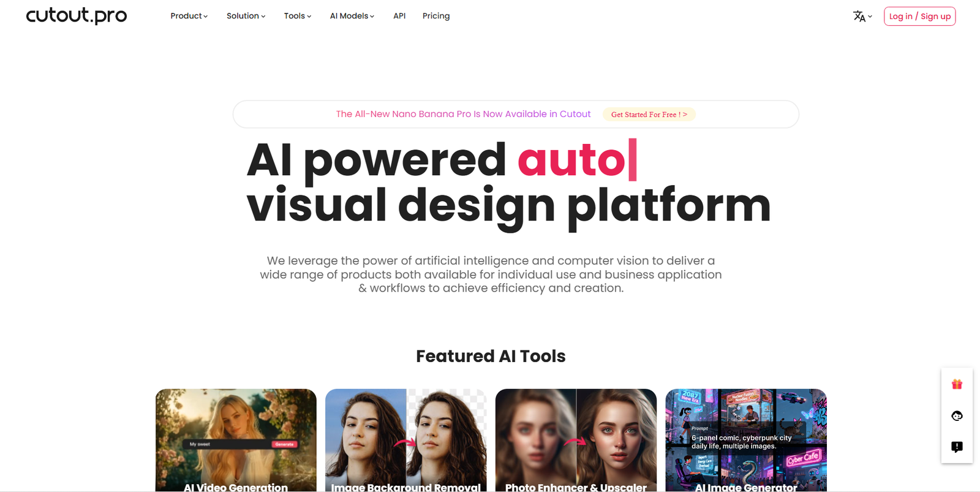Click the Generate button in video card
The width and height of the screenshot is (980, 492).
(x=284, y=444)
